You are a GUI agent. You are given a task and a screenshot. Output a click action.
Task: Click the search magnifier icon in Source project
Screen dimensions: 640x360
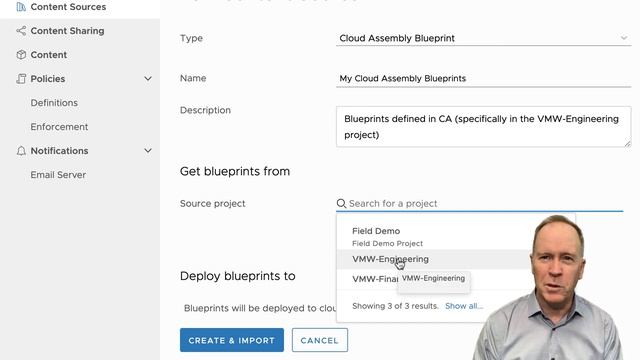pyautogui.click(x=341, y=203)
